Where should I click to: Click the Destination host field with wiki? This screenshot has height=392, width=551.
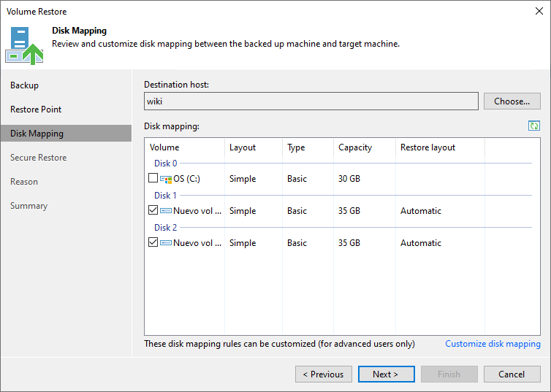[x=311, y=101]
